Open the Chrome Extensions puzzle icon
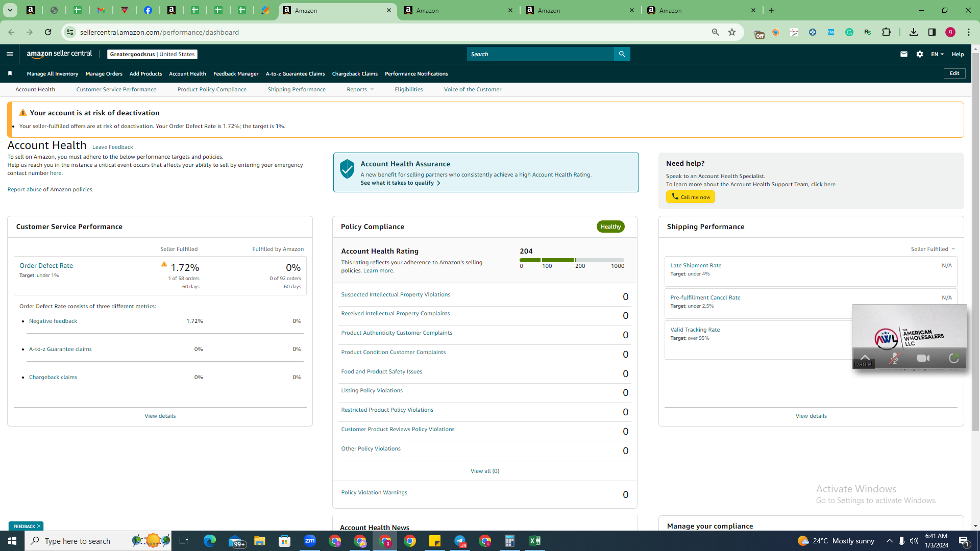980x551 pixels. (x=886, y=32)
